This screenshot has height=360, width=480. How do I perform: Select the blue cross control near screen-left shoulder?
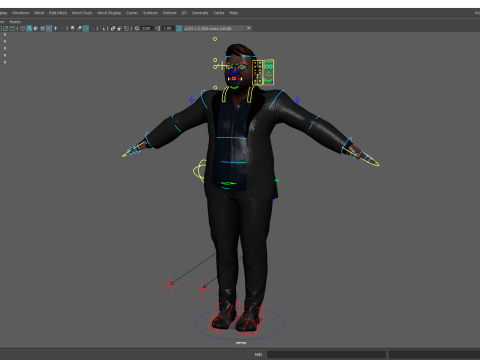tap(191, 99)
